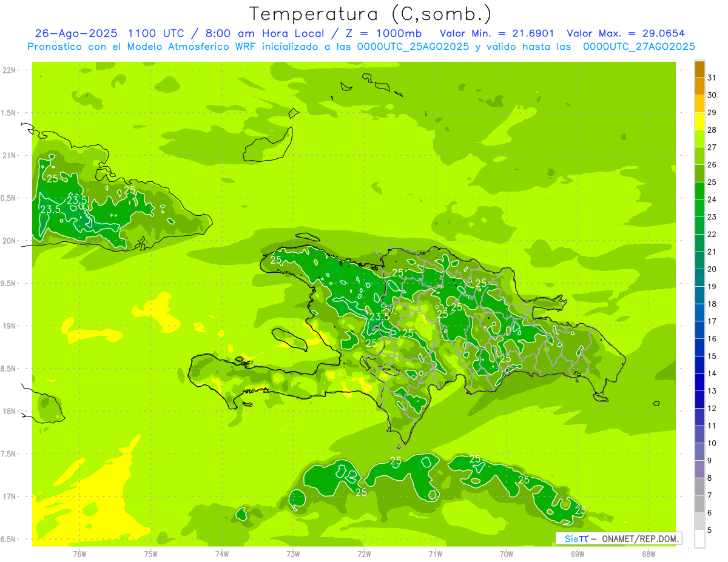728x562 pixels.
Task: Pick the orange swatch between 30 and 31
Action: (699, 86)
